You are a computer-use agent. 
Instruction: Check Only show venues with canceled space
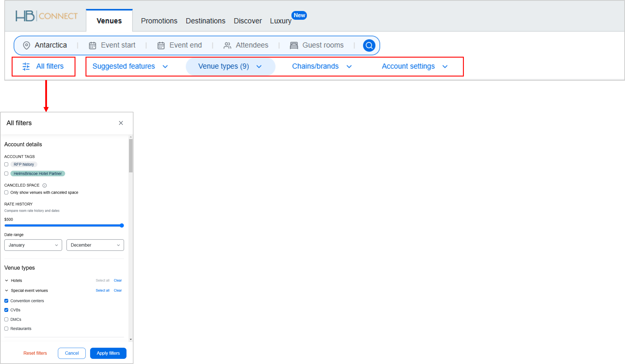(6, 192)
